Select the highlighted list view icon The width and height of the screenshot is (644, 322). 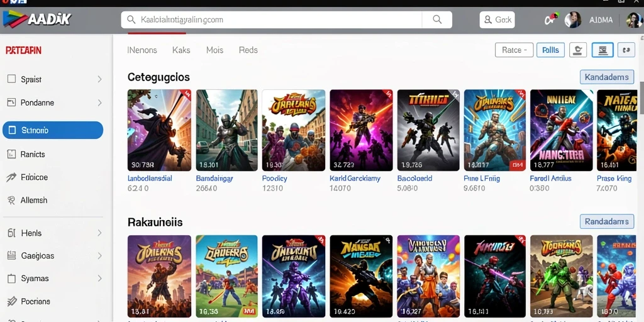pos(602,50)
